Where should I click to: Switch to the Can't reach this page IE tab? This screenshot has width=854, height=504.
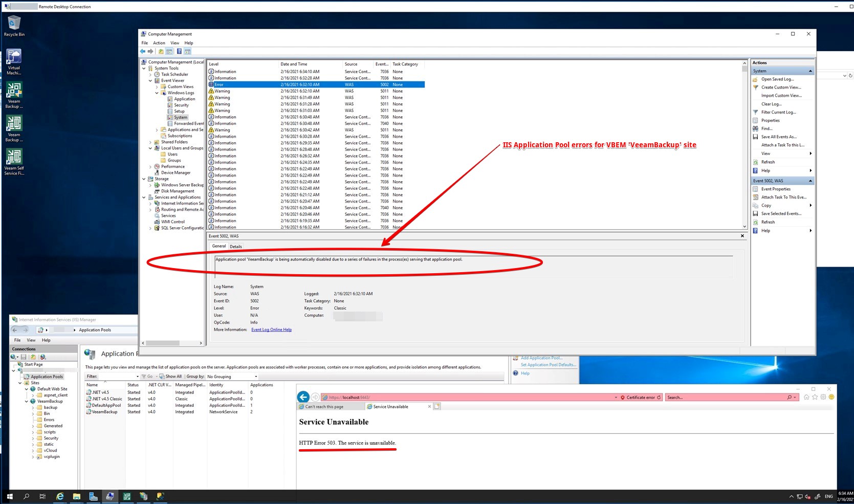click(x=331, y=407)
